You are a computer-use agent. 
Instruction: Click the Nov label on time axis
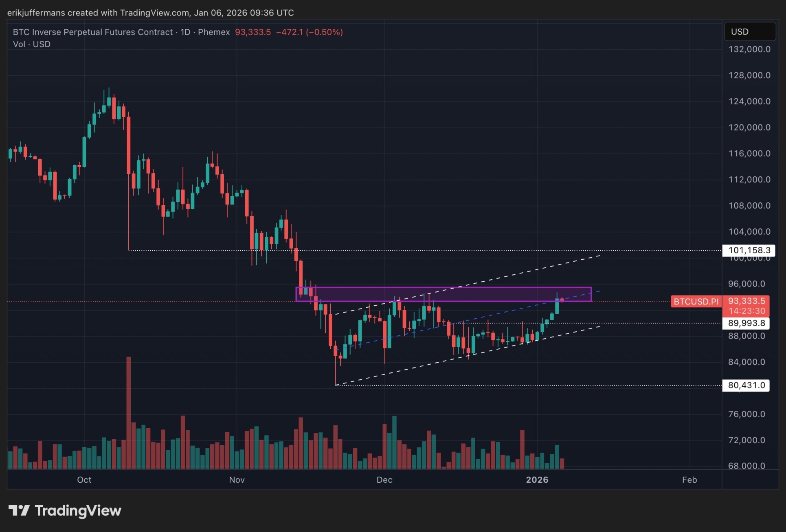click(x=237, y=480)
